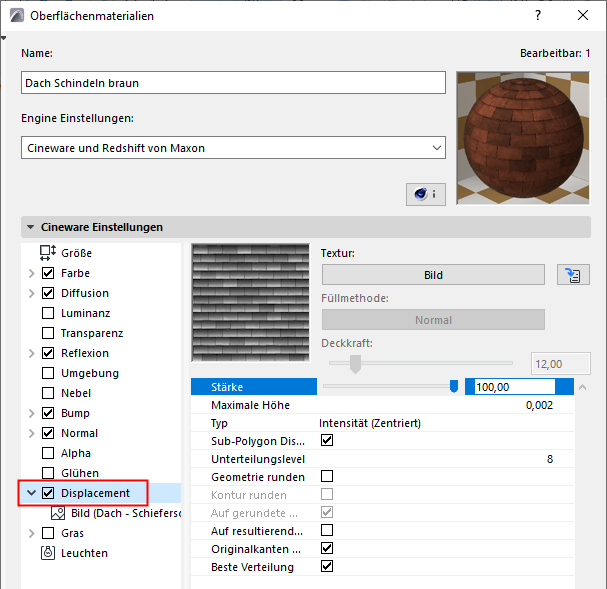Image resolution: width=607 pixels, height=589 pixels.
Task: Click the Unterteilungslevel value 8
Action: tap(550, 459)
